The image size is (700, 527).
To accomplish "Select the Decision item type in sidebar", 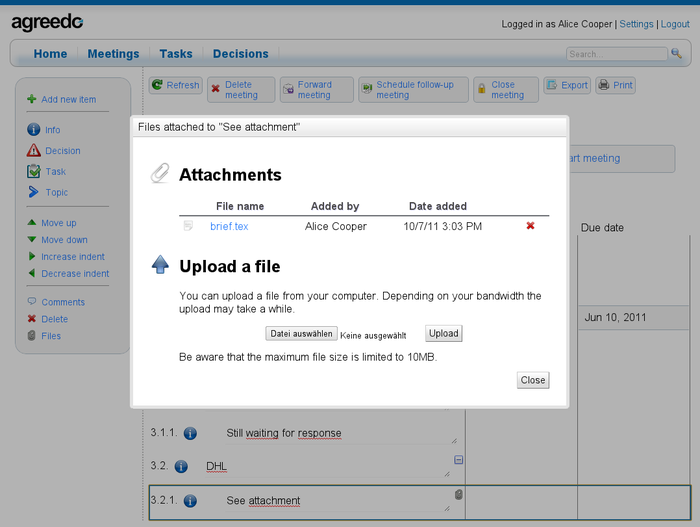I will [x=62, y=151].
